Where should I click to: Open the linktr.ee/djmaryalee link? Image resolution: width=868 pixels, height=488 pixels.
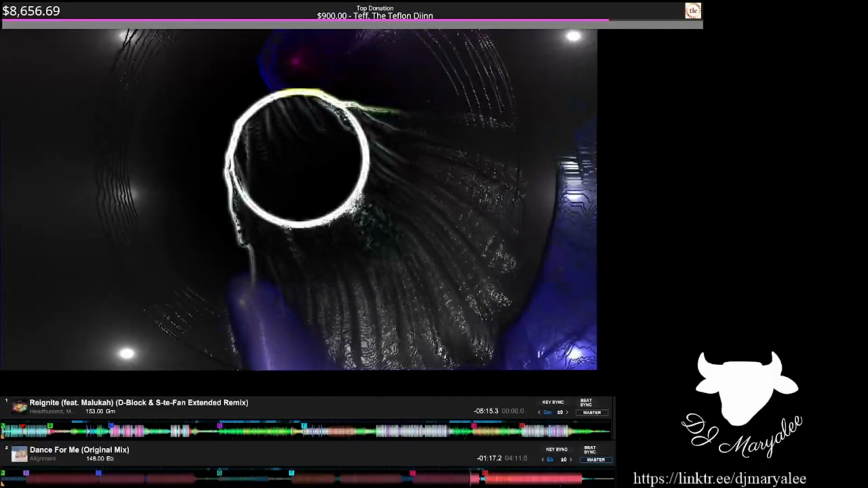pos(719,478)
